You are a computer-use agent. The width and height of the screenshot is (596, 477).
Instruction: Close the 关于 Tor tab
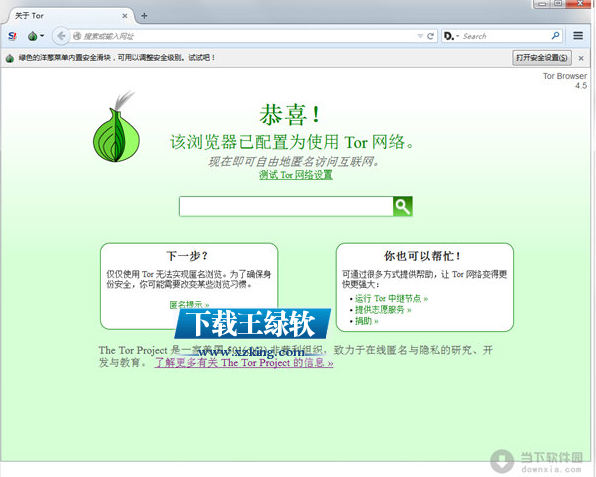(x=125, y=16)
